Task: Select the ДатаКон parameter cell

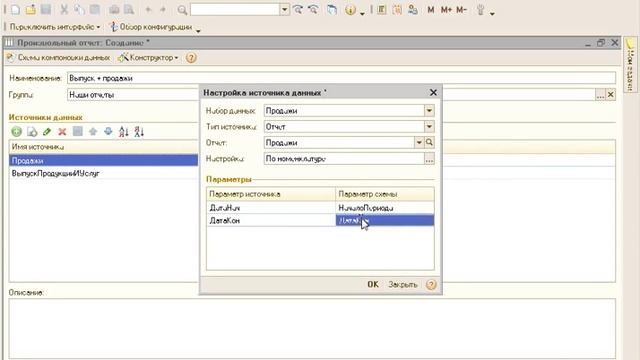Action: click(271, 221)
